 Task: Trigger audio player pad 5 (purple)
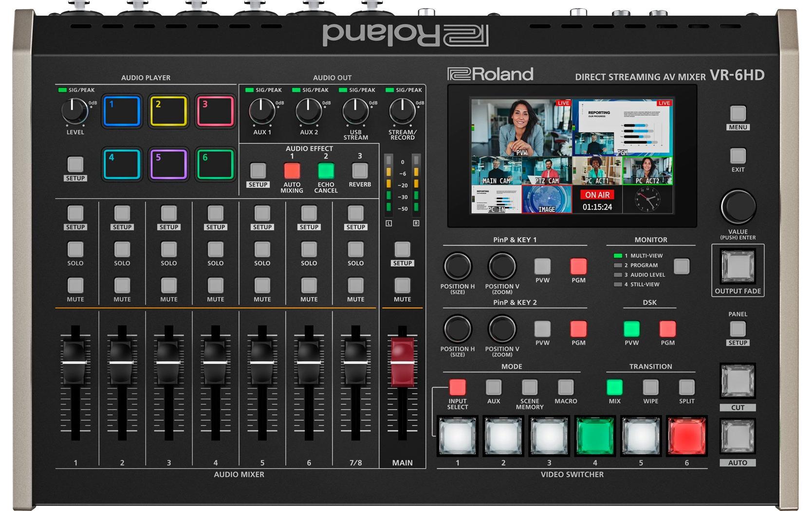coord(168,164)
